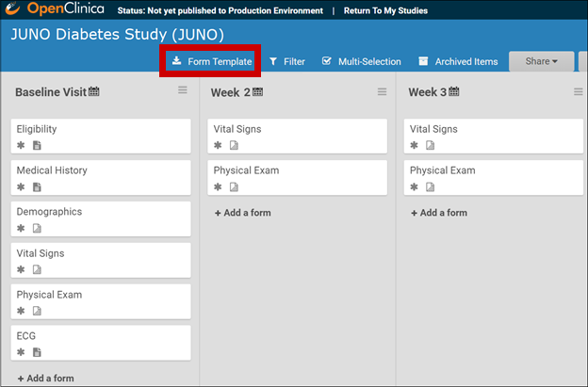The width and height of the screenshot is (588, 387).
Task: Open Baseline Visit hamburger menu
Action: [183, 89]
